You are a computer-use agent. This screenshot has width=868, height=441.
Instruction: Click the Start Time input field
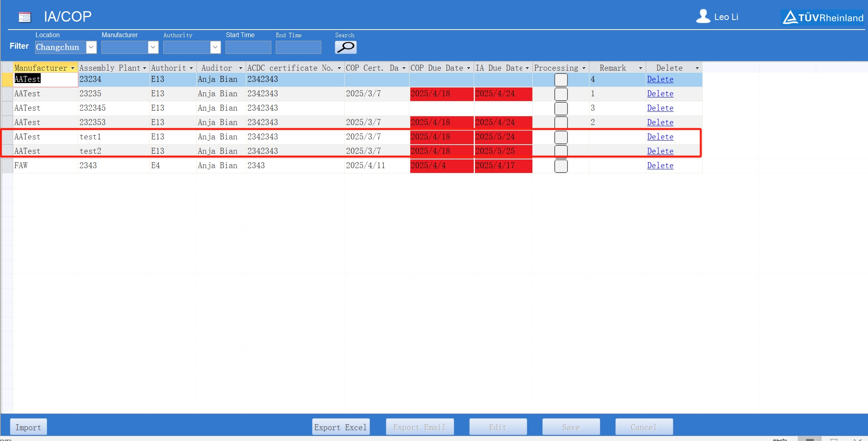pos(248,47)
